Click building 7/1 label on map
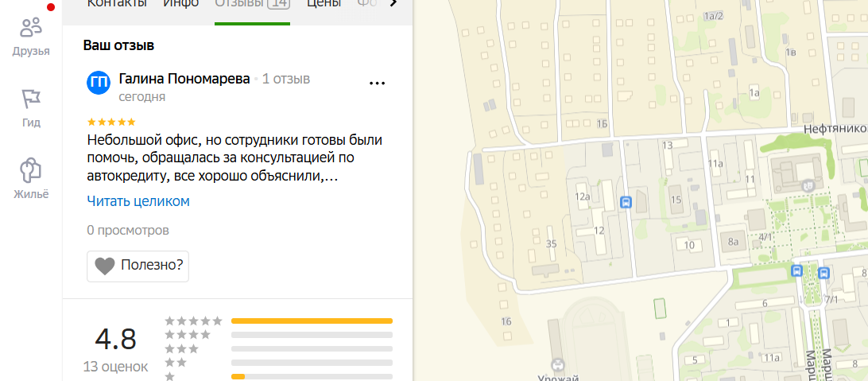Viewport: 868px width, 381px height. pos(832,300)
